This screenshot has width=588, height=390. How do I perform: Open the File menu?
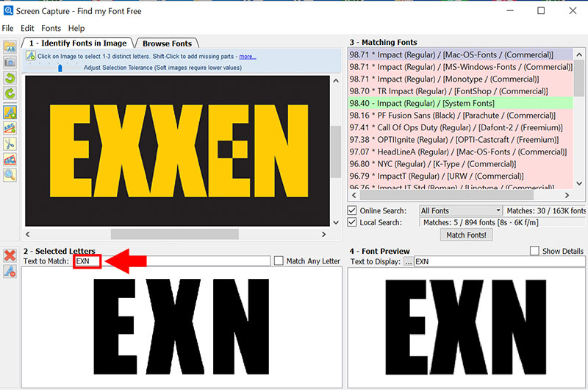(7, 28)
